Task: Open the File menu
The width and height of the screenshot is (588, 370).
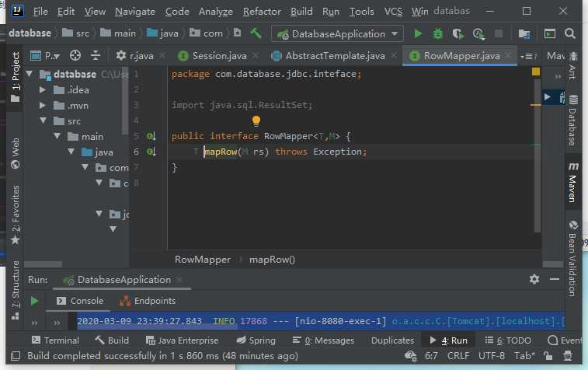Action: [x=40, y=12]
